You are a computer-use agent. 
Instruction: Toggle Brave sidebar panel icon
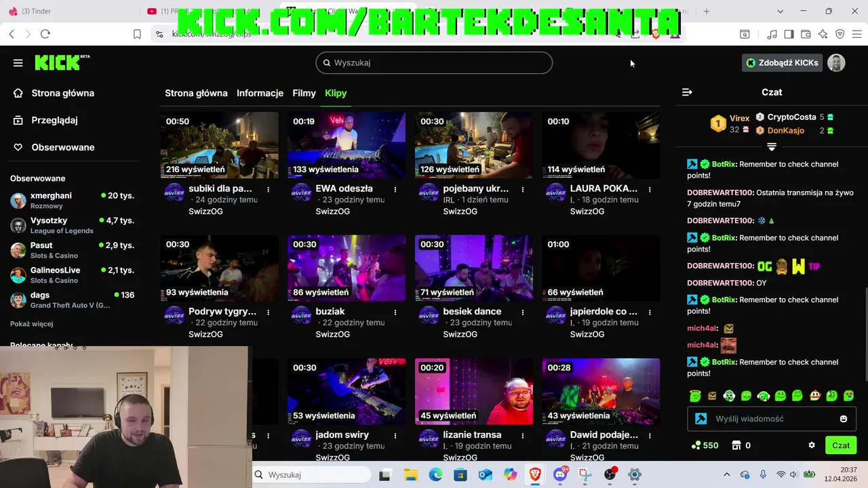click(789, 34)
